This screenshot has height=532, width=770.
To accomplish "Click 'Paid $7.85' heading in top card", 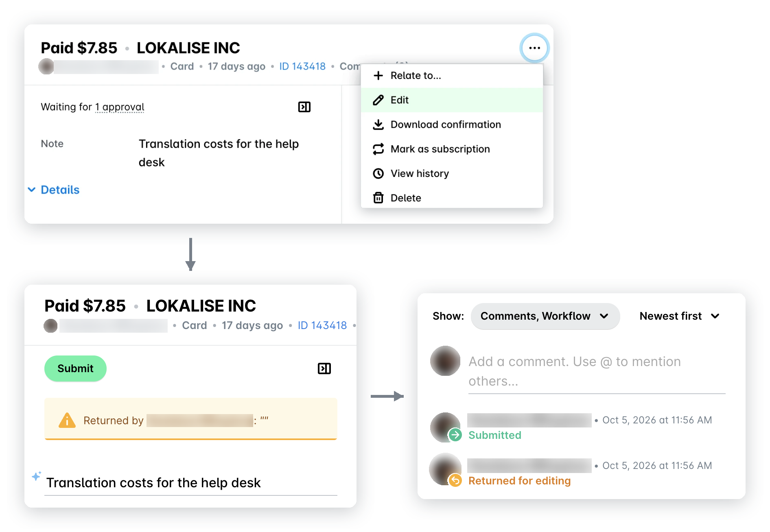I will [x=79, y=48].
